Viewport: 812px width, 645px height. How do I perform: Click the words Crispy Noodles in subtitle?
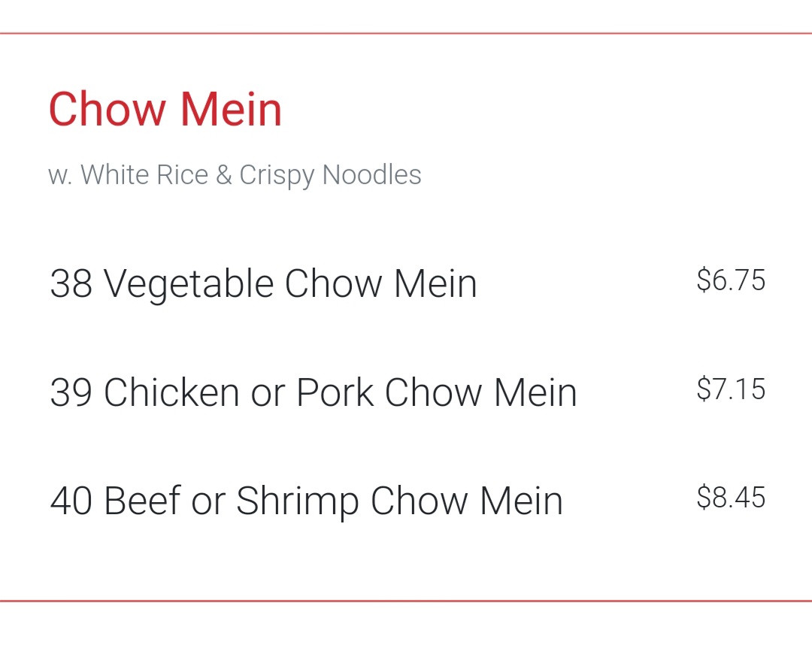point(330,175)
